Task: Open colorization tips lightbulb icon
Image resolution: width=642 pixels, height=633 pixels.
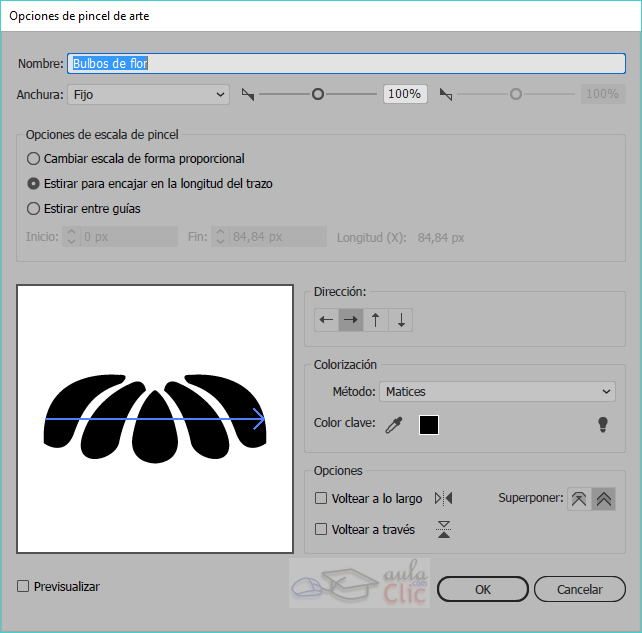Action: click(603, 425)
